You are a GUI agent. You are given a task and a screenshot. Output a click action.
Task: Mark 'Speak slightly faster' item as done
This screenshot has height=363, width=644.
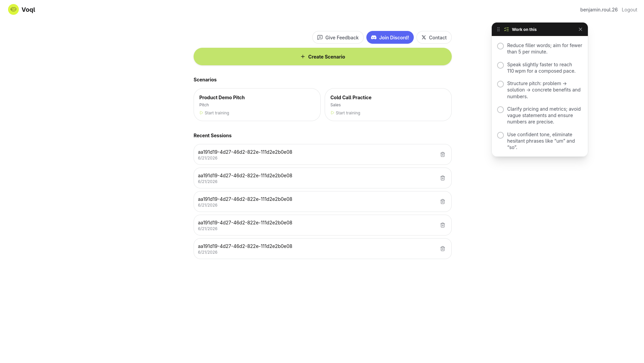coord(500,65)
